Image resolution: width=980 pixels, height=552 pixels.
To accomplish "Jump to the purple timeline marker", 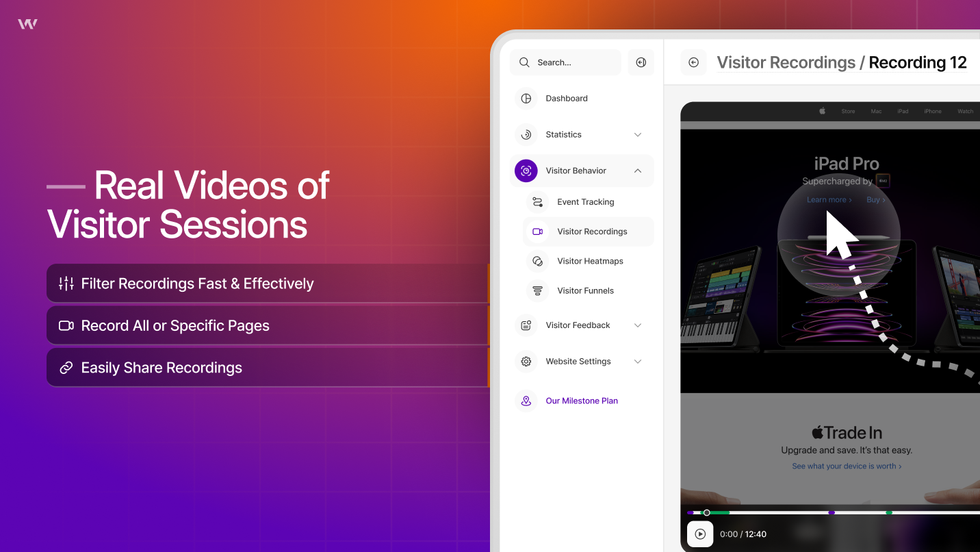I will click(831, 512).
